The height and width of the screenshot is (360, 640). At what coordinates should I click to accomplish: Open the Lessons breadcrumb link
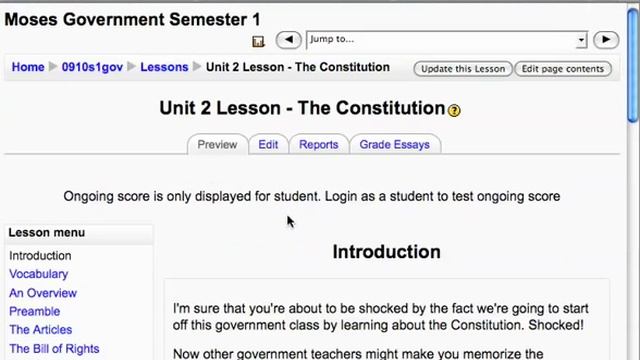click(x=164, y=67)
